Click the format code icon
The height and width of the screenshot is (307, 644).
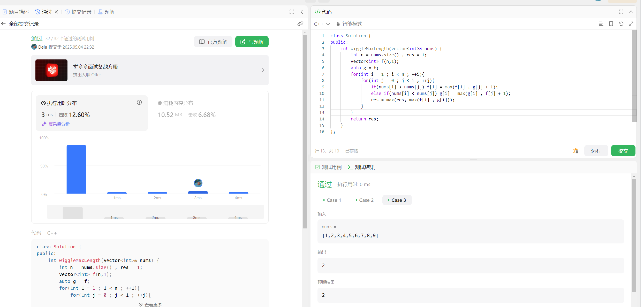[601, 24]
